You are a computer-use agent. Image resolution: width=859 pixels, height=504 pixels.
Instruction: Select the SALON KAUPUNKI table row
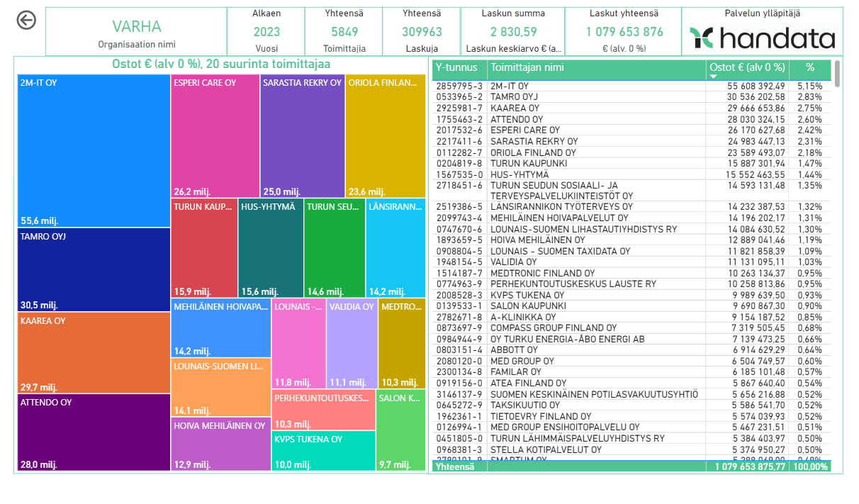click(631, 306)
